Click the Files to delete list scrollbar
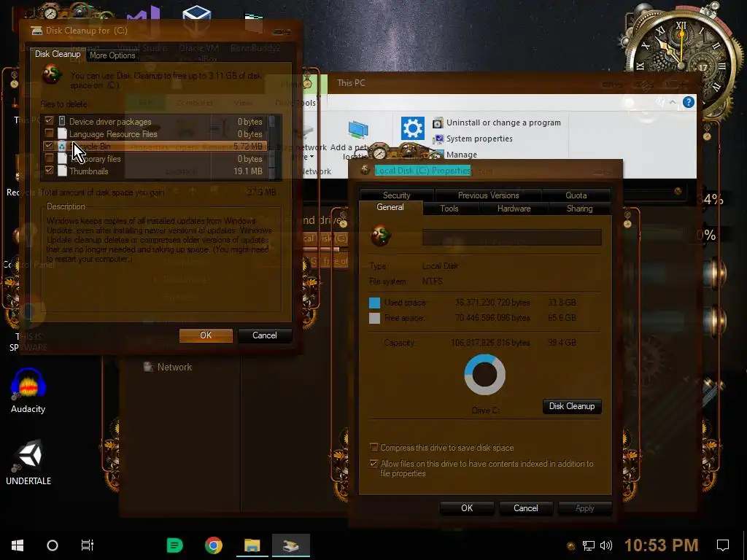 [x=272, y=147]
